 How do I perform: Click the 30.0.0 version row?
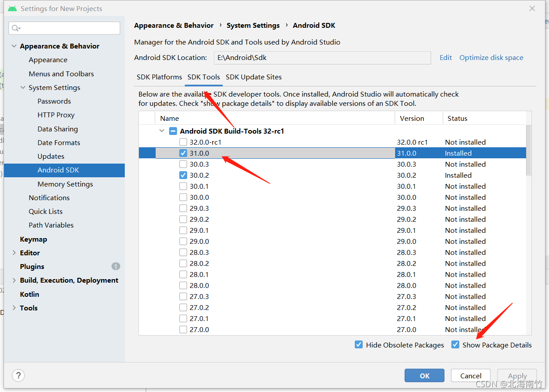tap(332, 197)
